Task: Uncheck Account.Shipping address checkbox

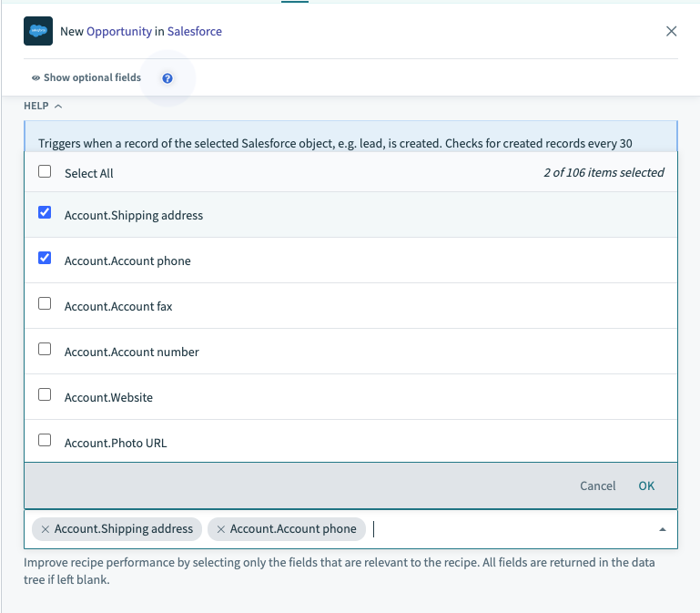Action: pyautogui.click(x=45, y=213)
